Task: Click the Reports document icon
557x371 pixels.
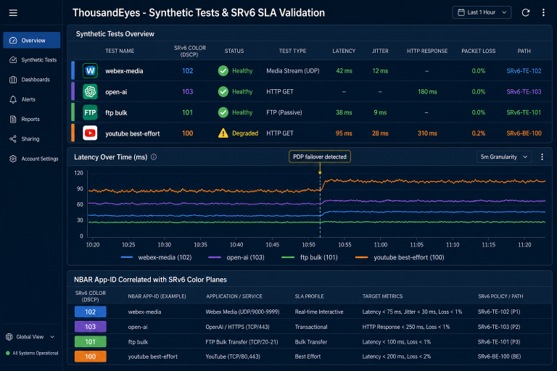Action: [x=13, y=119]
